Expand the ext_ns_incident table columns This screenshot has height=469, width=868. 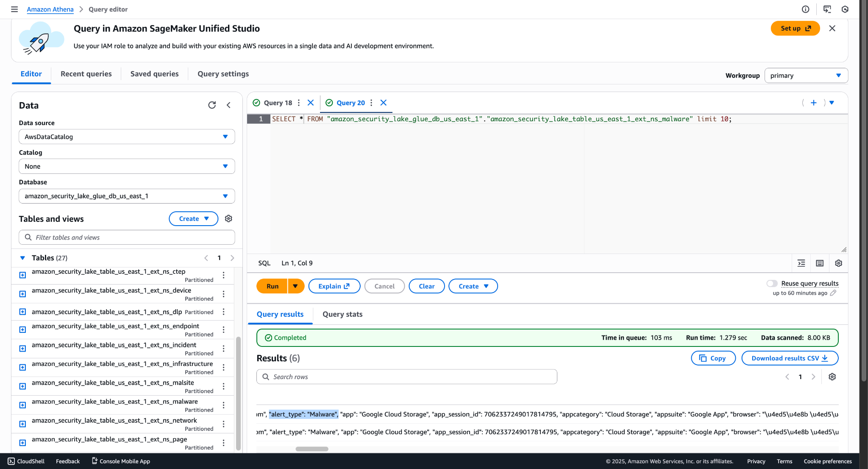pos(23,349)
